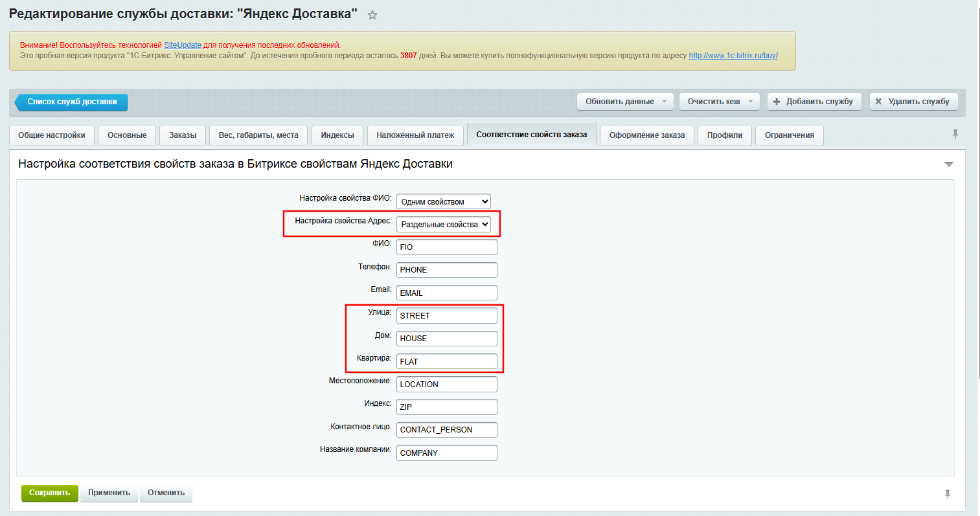The height and width of the screenshot is (516, 980).
Task: Go back to Список служб доставки
Action: [x=71, y=102]
